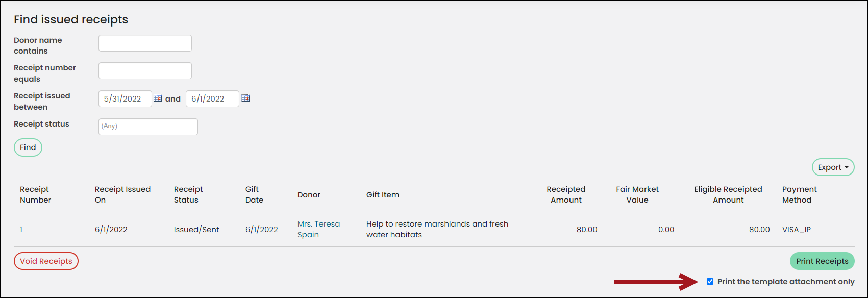
Task: Sort by Receipt Number column header
Action: tap(35, 194)
